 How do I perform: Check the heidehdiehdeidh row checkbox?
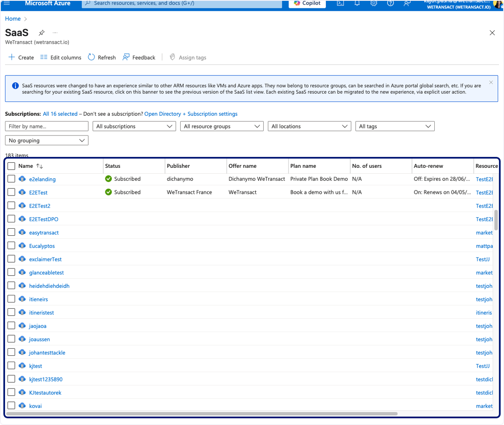coord(11,285)
